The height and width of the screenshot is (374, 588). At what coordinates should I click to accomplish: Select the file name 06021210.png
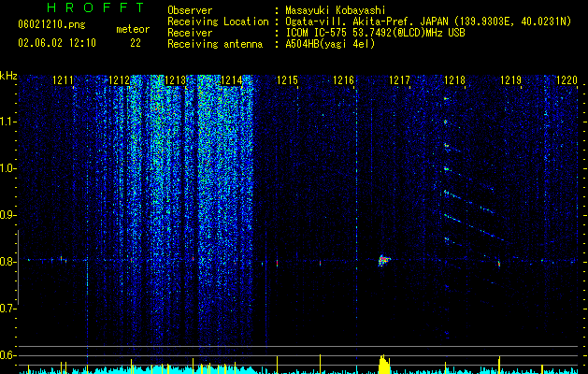coord(51,25)
